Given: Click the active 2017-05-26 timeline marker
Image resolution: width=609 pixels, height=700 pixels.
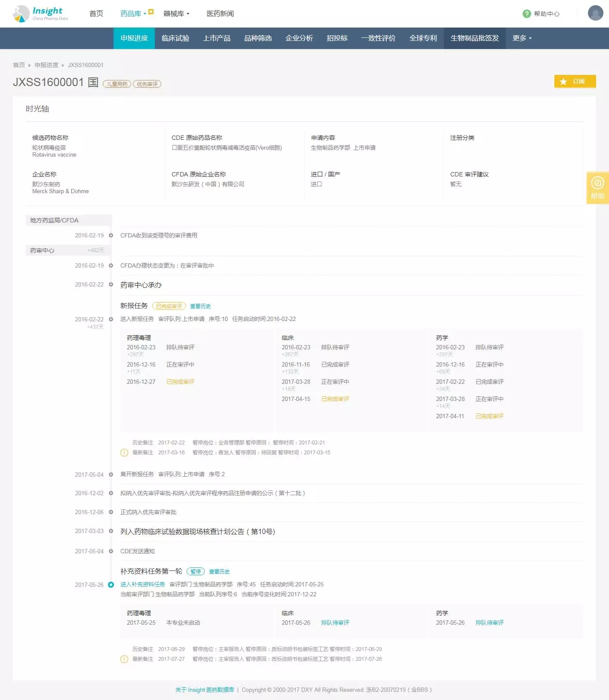Looking at the screenshot, I should point(111,585).
